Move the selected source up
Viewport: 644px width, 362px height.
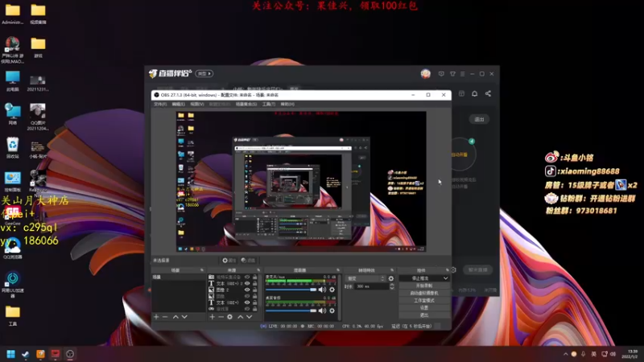click(x=240, y=317)
